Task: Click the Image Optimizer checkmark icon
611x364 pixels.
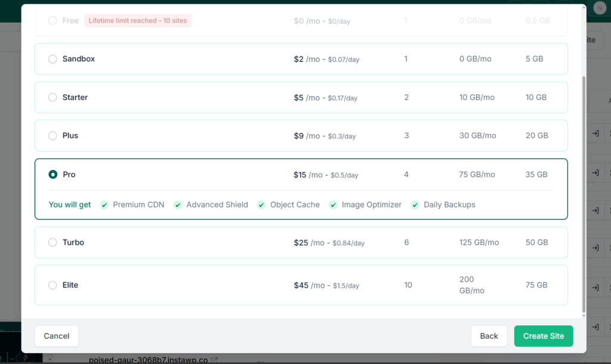Action: click(333, 205)
